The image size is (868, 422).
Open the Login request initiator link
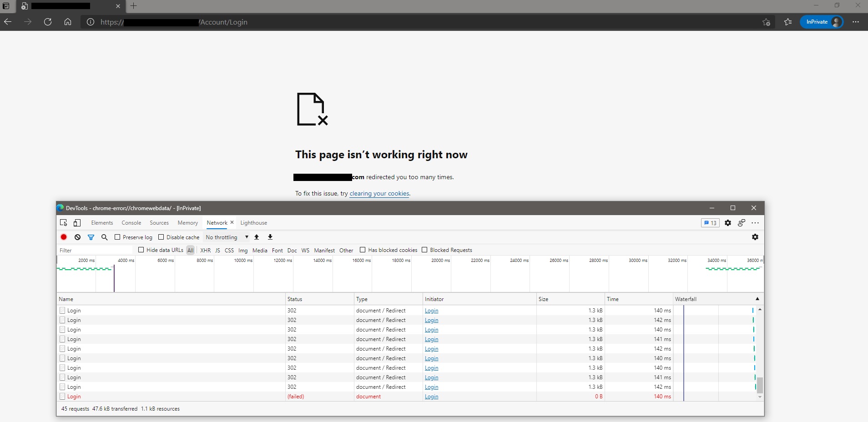tap(431, 311)
